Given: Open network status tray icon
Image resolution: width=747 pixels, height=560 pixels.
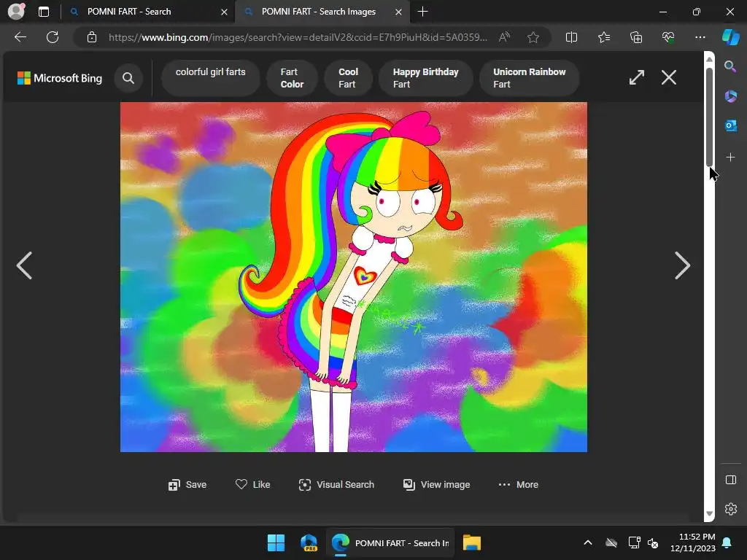Looking at the screenshot, I should (x=634, y=542).
